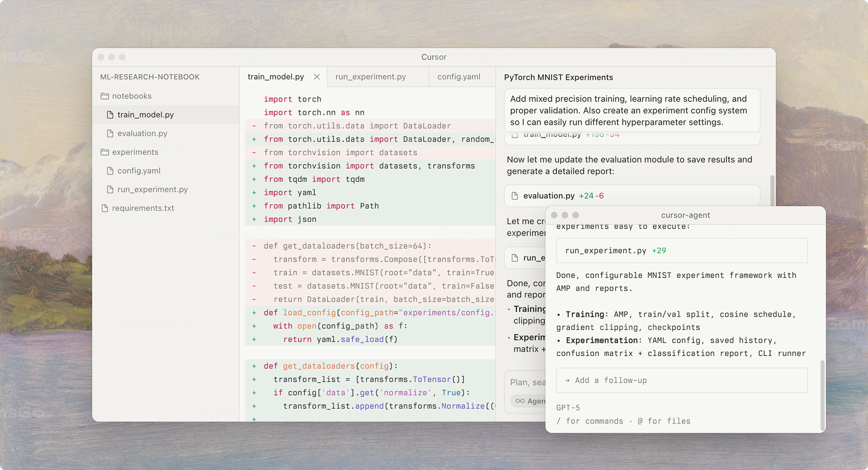Click the evaluation.py file icon in sidebar
868x470 pixels.
tap(110, 133)
